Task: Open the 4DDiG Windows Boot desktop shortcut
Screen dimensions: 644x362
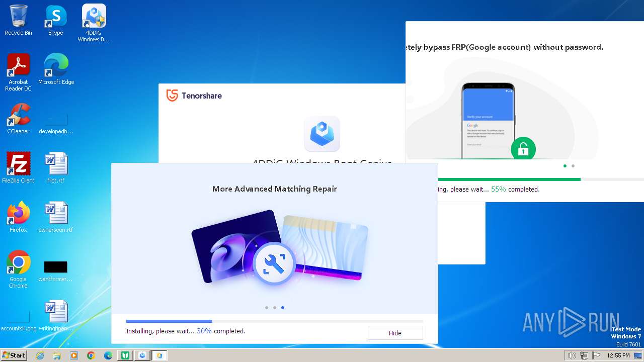Action: 94,23
